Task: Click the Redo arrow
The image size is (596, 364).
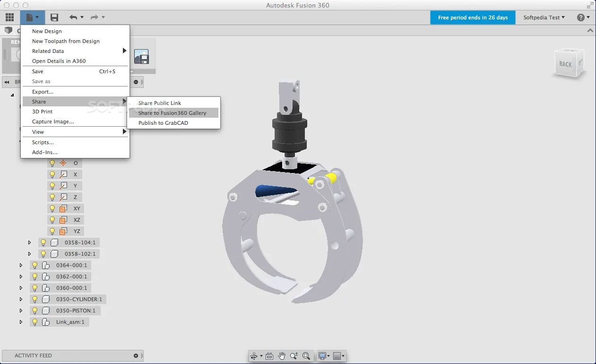Action: (95, 17)
